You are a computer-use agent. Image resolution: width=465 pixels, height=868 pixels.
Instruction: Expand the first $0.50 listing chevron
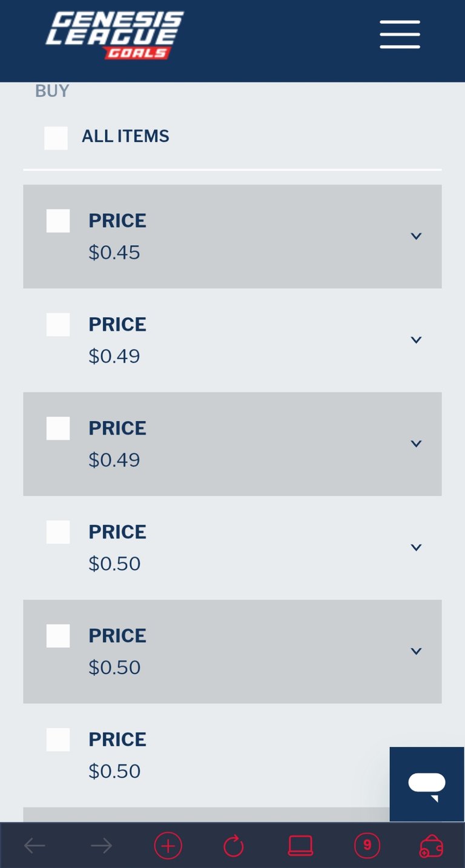(416, 548)
